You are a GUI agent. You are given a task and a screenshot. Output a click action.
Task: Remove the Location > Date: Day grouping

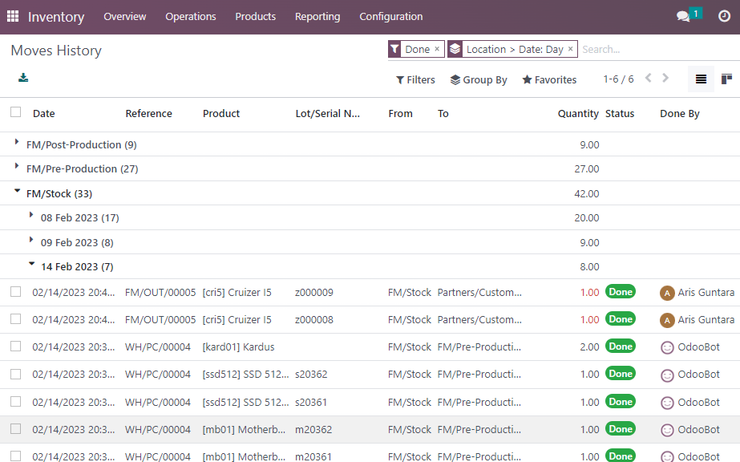click(x=570, y=49)
